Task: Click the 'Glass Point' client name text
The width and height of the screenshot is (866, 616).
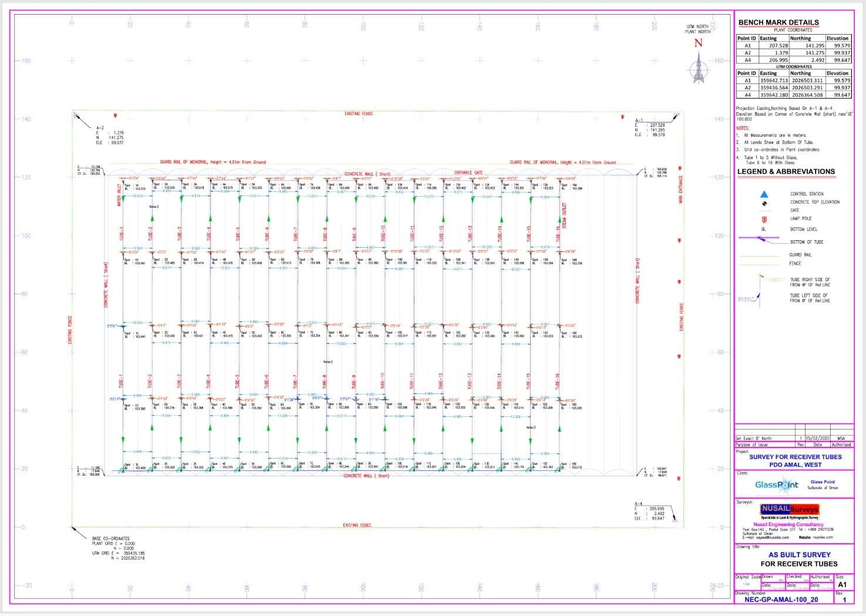Action: (x=823, y=482)
